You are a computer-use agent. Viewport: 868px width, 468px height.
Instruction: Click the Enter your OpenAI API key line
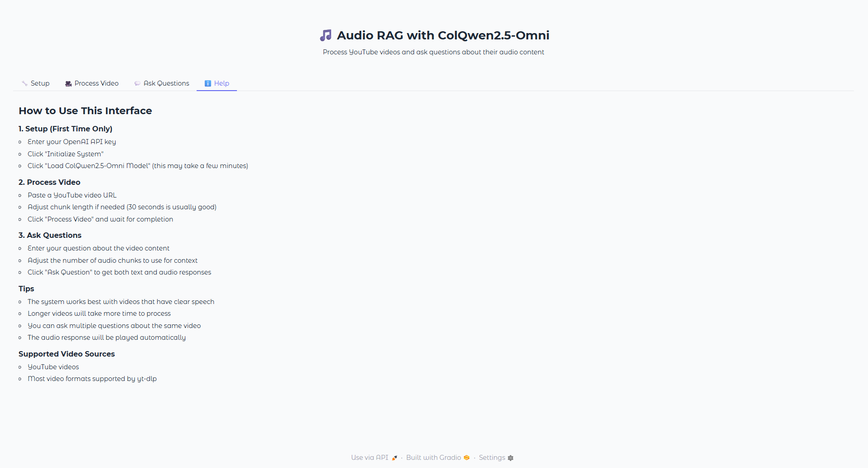72,142
